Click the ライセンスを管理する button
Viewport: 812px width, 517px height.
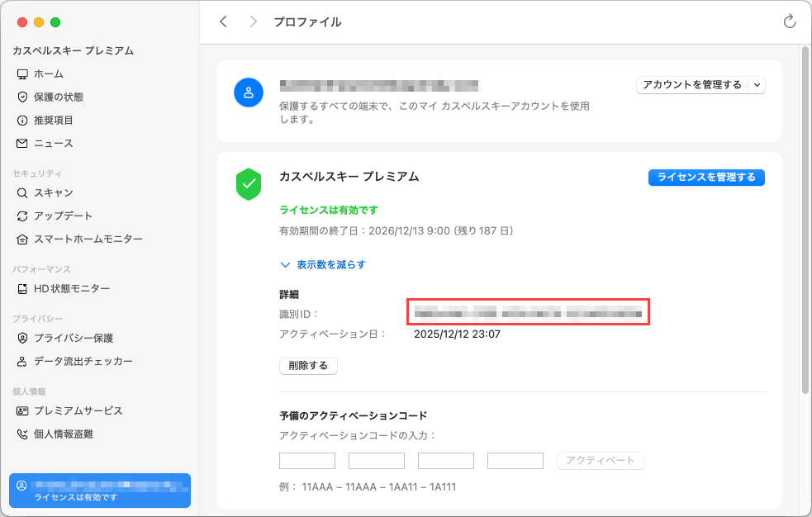pyautogui.click(x=706, y=178)
